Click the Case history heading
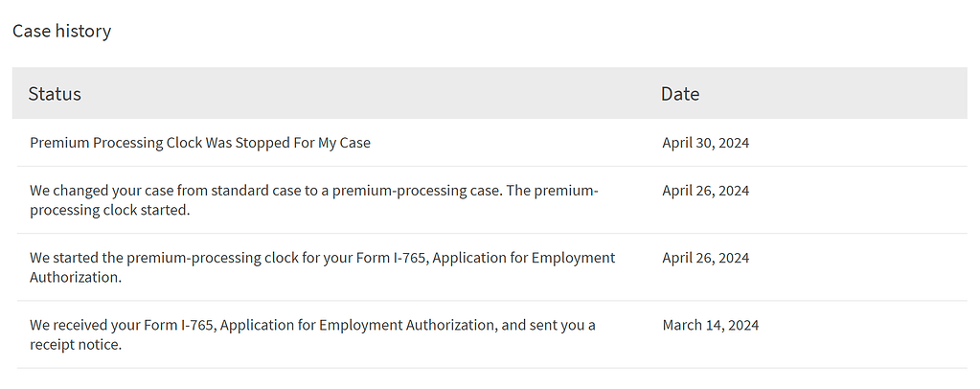 click(61, 31)
